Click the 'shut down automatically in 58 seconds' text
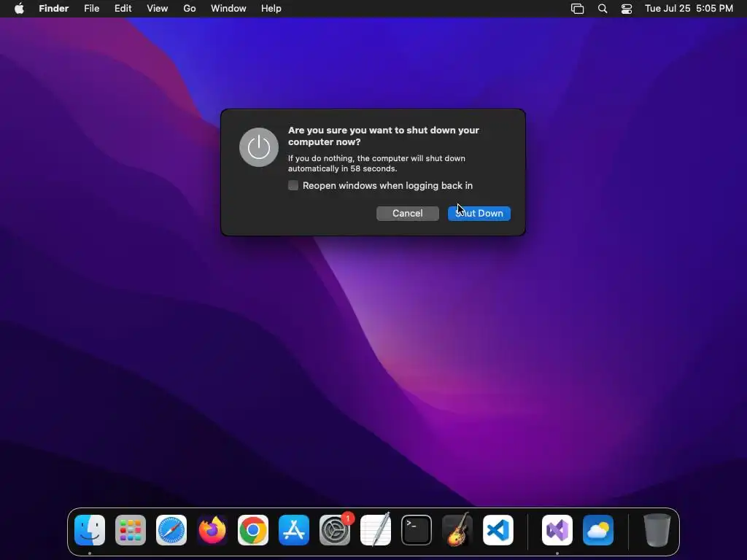The width and height of the screenshot is (747, 560). (x=376, y=163)
